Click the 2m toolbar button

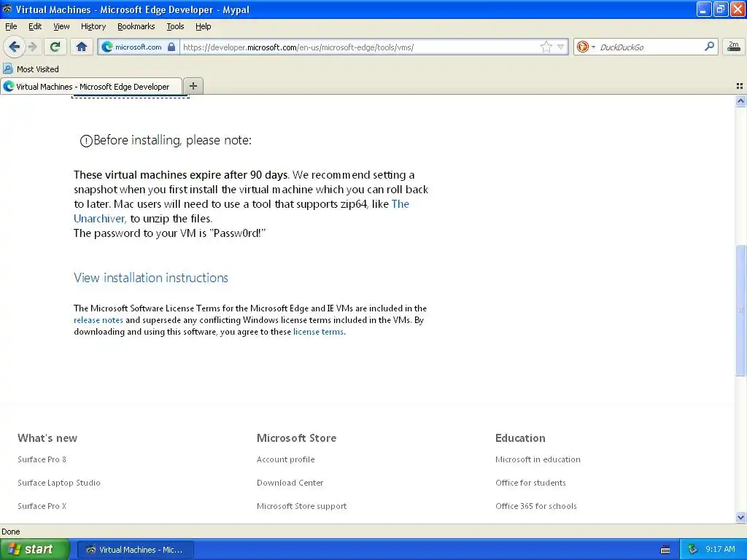[734, 47]
